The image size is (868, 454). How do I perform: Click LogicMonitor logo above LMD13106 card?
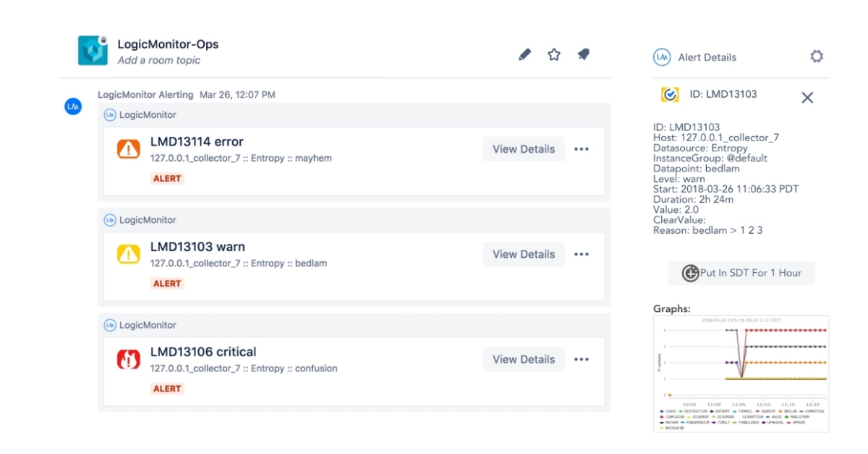tap(110, 324)
